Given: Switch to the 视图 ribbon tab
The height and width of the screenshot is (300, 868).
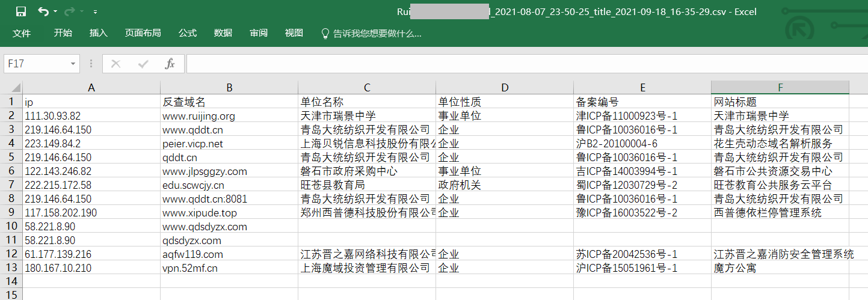Looking at the screenshot, I should (294, 33).
